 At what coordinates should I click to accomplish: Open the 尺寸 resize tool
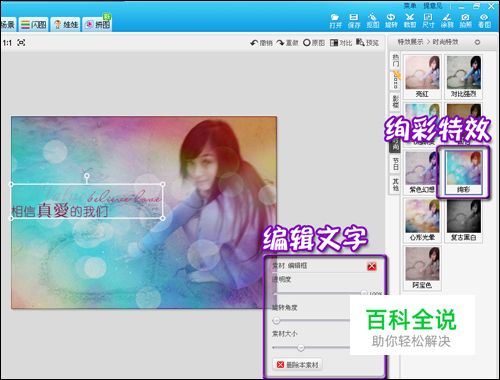click(x=428, y=21)
